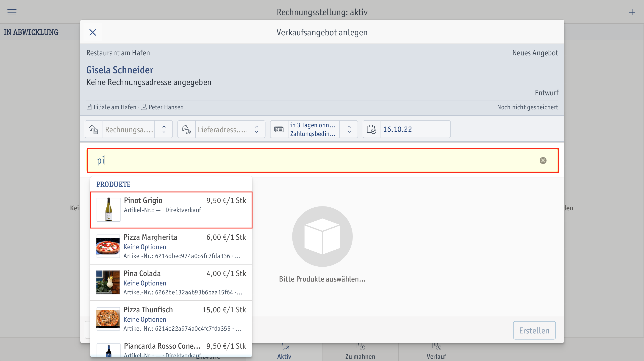Click the Restaurant am Hafen label
Image resolution: width=644 pixels, height=361 pixels.
118,53
